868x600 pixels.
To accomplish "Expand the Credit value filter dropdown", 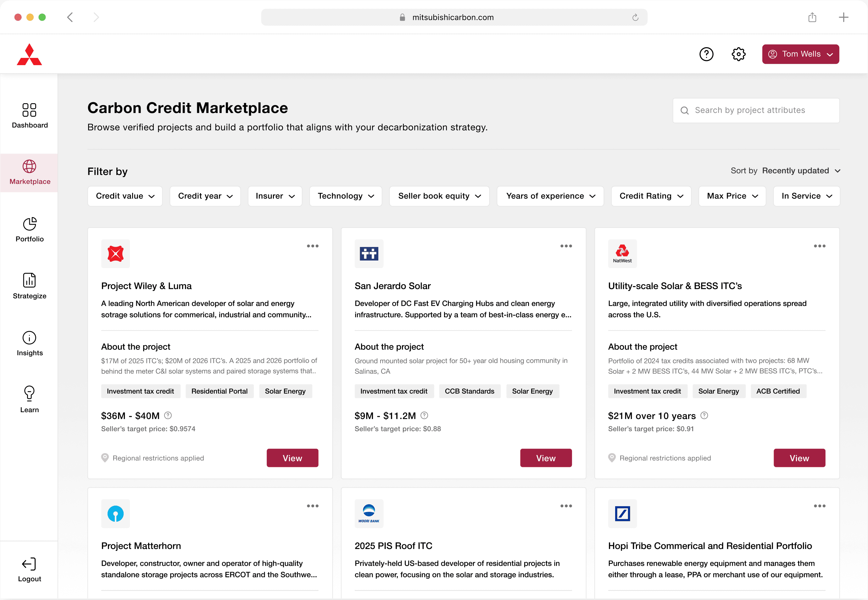I will pyautogui.click(x=125, y=196).
